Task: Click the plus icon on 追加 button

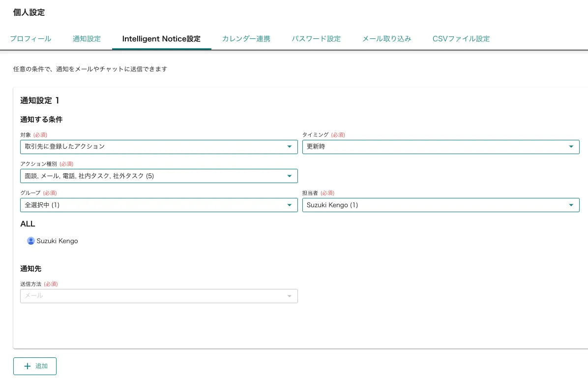Action: point(28,366)
